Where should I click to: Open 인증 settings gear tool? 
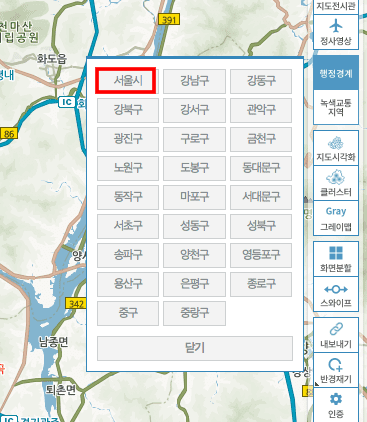point(336,405)
